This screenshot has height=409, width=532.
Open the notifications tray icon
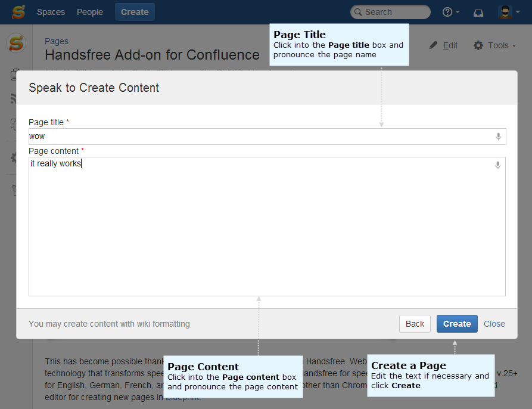point(478,13)
